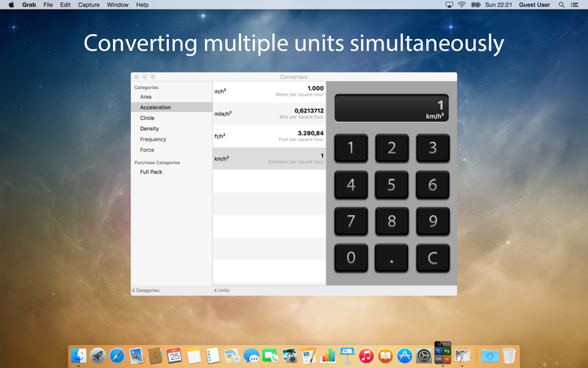
Task: Open iTunes music icon in dock
Action: click(366, 355)
